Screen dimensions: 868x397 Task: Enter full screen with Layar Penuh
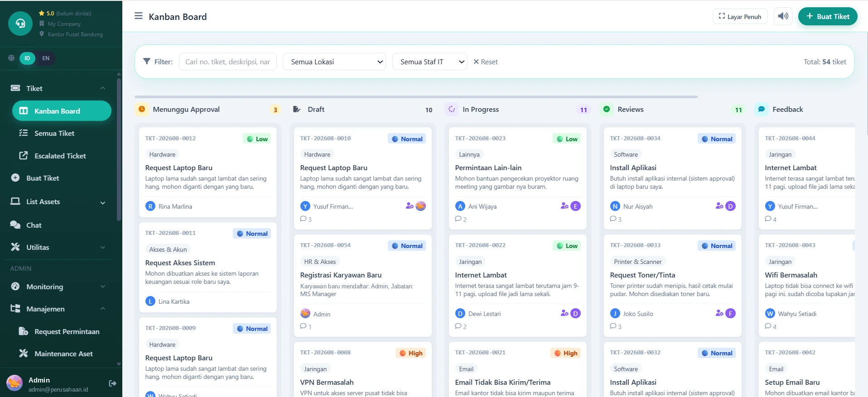point(740,17)
